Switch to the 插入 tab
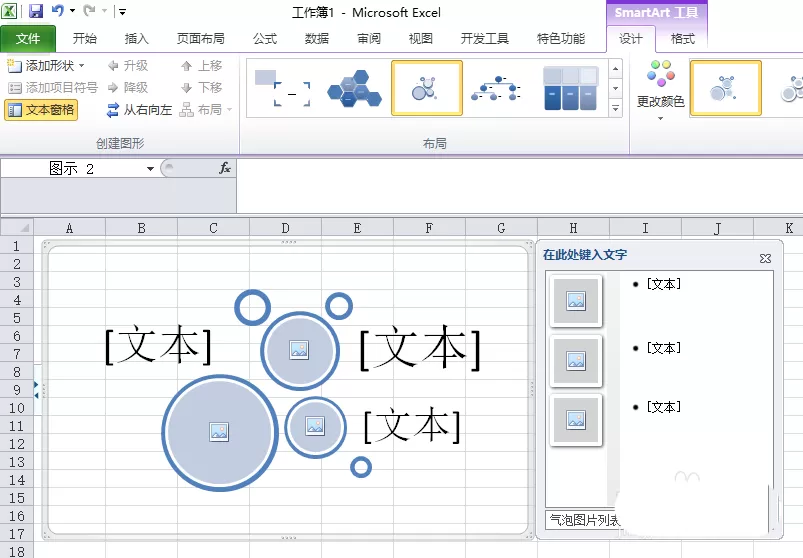 [137, 38]
